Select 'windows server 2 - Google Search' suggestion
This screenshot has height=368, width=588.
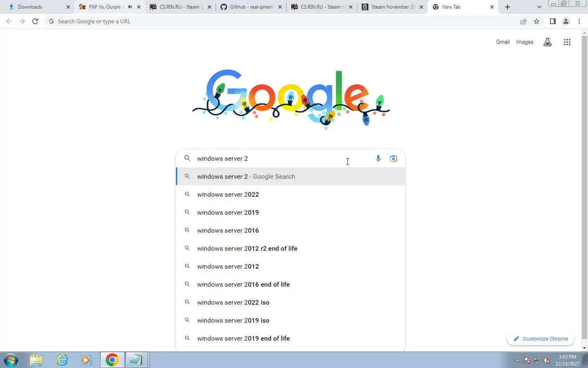coord(291,177)
